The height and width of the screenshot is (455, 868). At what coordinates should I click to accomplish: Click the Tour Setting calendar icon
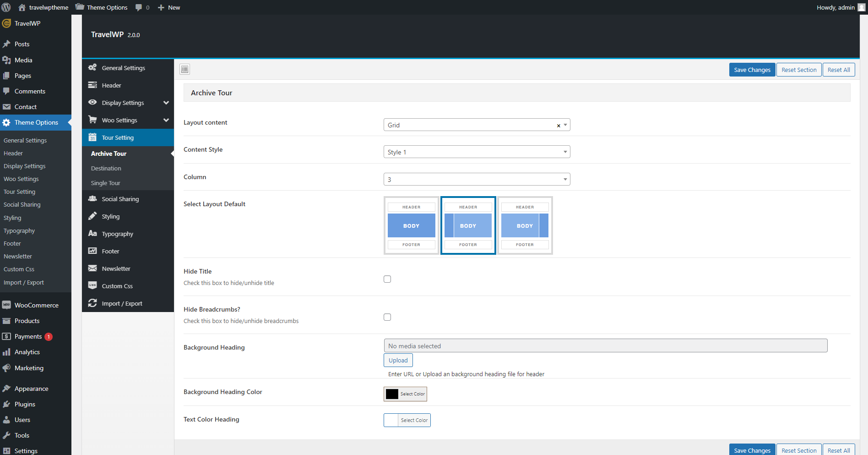[x=92, y=137]
